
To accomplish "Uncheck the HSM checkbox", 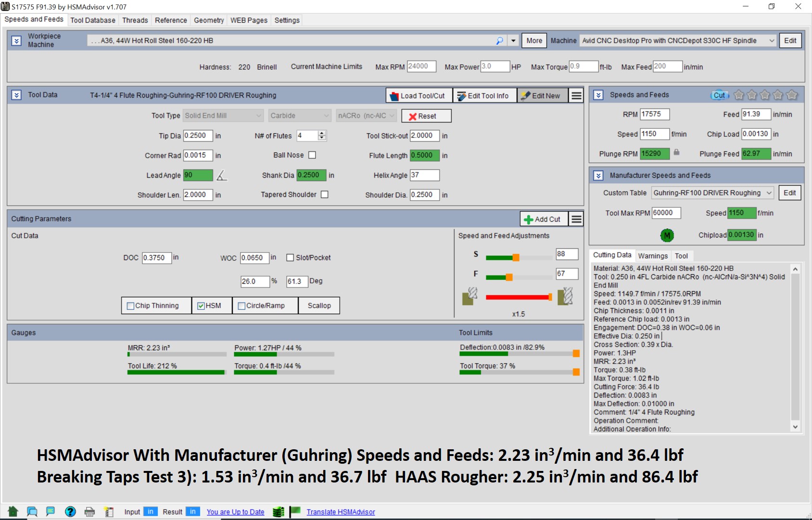I will [201, 306].
